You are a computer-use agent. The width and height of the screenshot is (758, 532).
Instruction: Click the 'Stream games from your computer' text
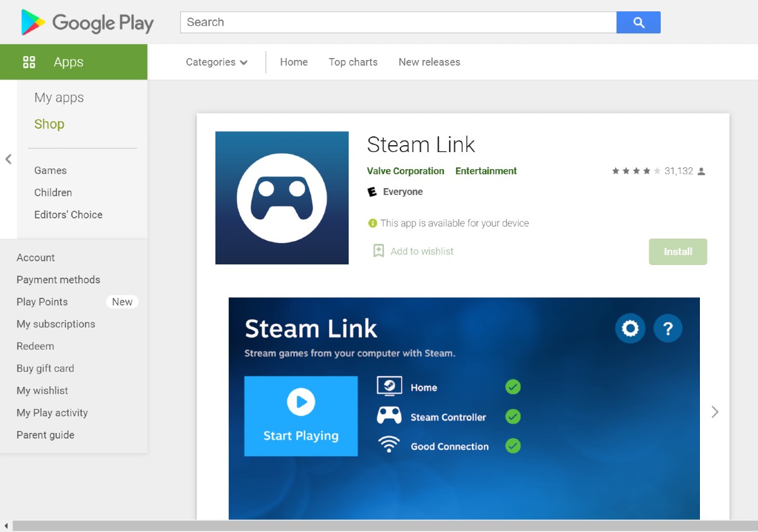tap(350, 353)
